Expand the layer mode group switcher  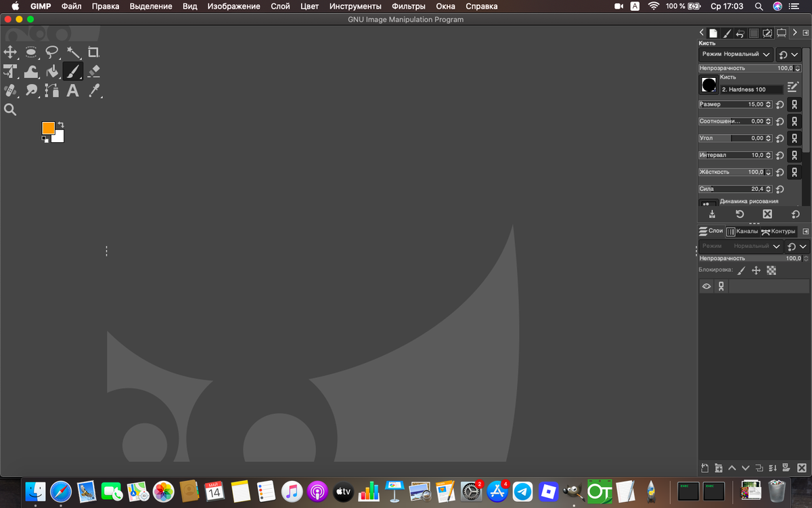(x=798, y=247)
